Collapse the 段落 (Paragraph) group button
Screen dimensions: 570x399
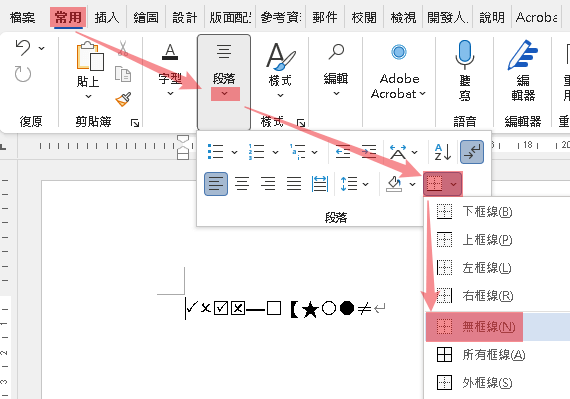[x=224, y=82]
